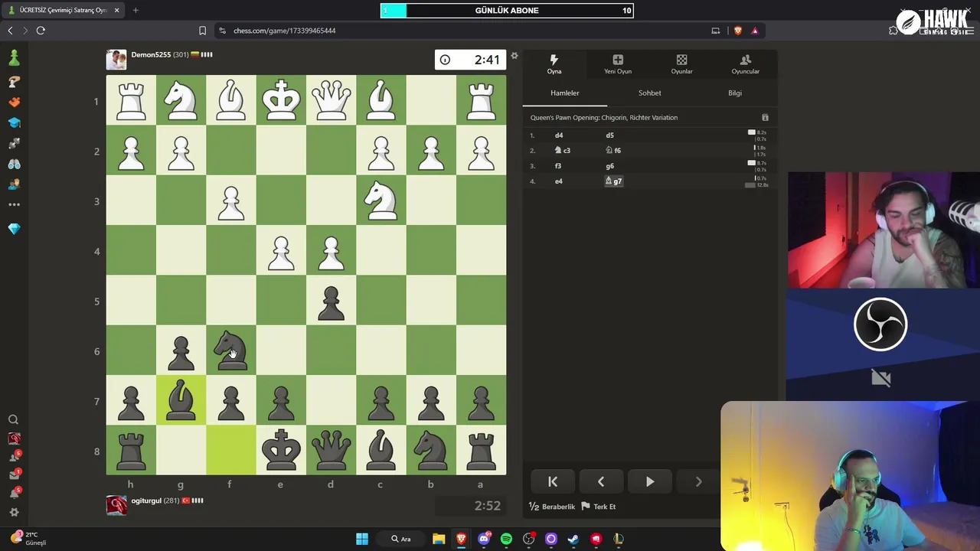Open Discord from the taskbar
This screenshot has height=551, width=980.
pyautogui.click(x=484, y=540)
